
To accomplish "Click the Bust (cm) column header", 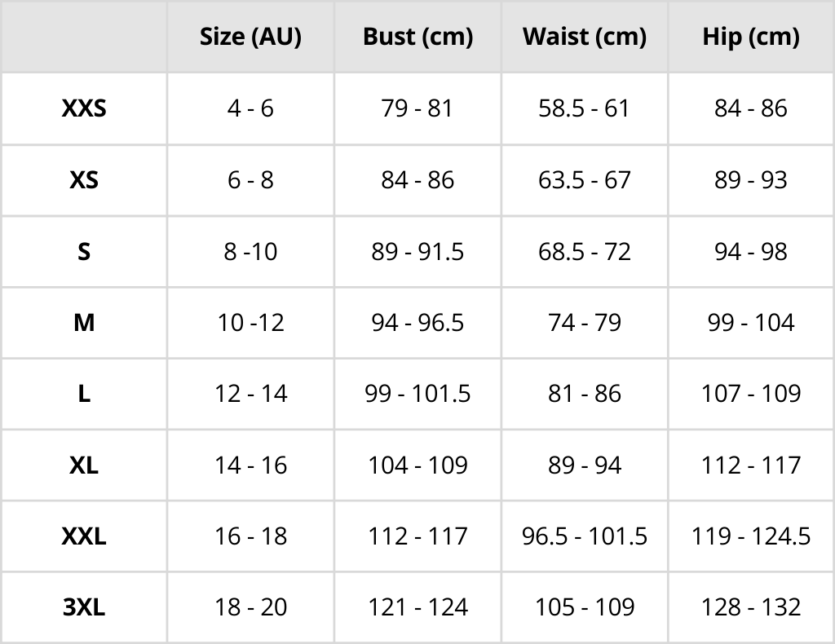I will click(417, 37).
